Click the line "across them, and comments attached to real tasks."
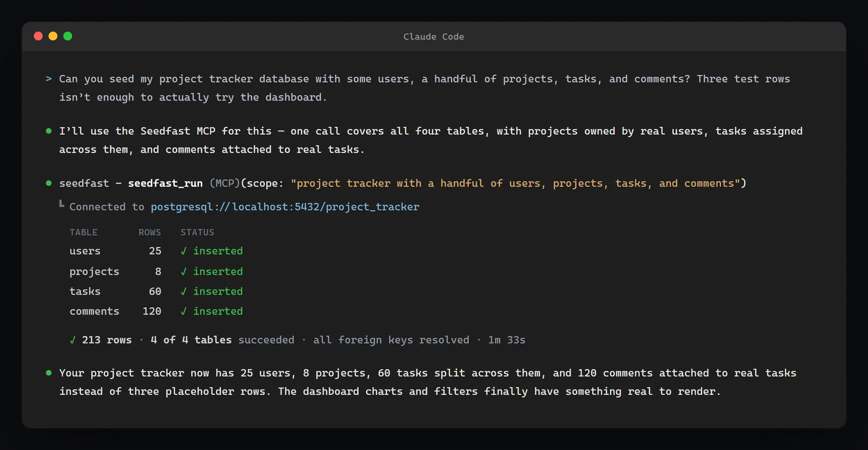The height and width of the screenshot is (450, 868). (211, 150)
